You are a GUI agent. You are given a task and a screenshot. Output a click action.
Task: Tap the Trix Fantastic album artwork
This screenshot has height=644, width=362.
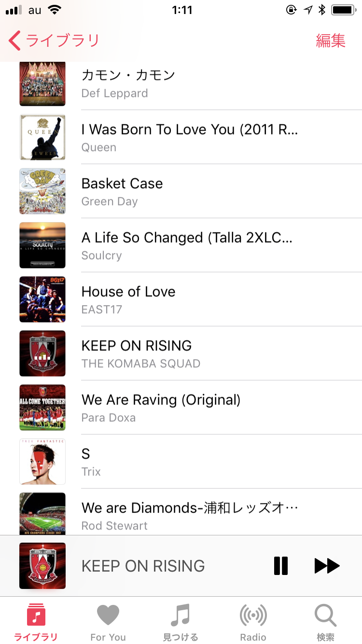pos(42,462)
